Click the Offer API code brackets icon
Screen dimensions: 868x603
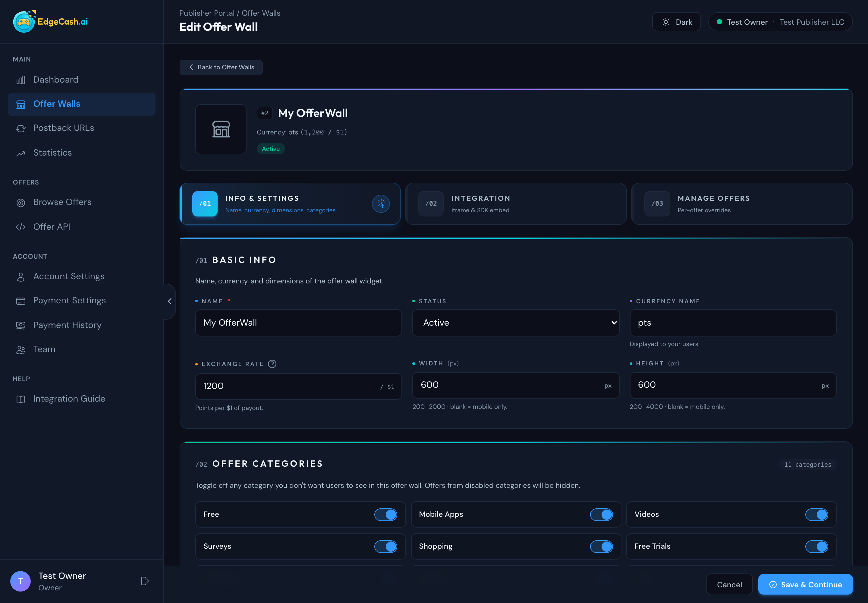(21, 227)
